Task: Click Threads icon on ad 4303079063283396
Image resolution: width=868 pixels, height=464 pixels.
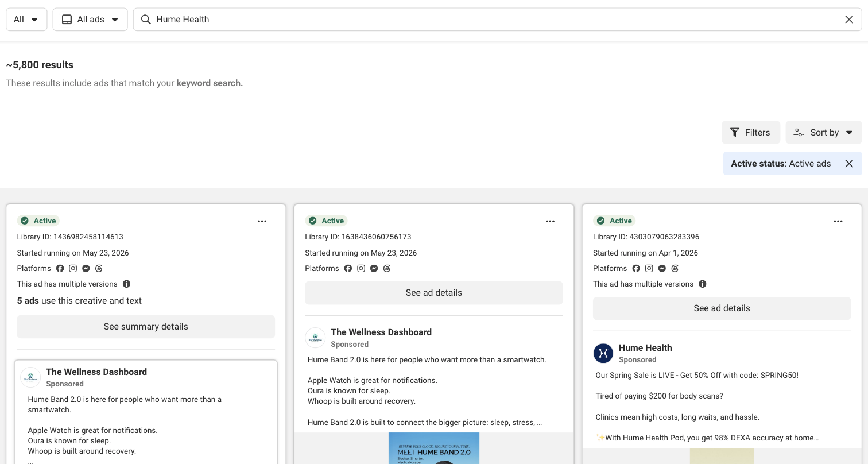Action: (x=675, y=268)
